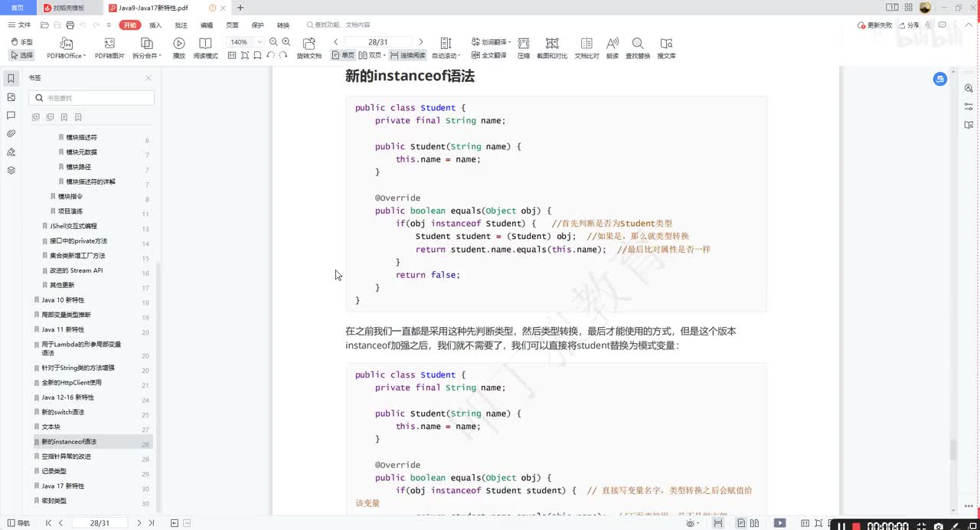The image size is (980, 530).
Task: Open 自动滚动 auto scroll options
Action: pos(446,47)
